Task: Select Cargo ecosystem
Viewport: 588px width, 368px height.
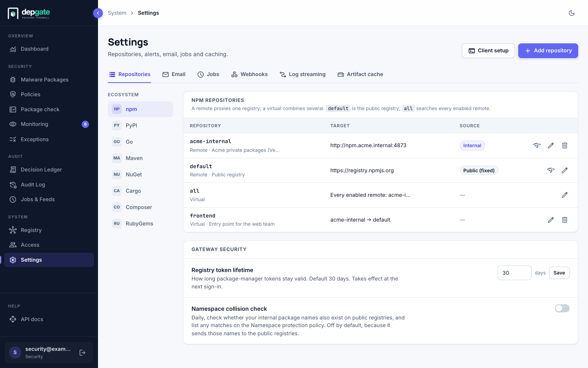Action: 140,191
